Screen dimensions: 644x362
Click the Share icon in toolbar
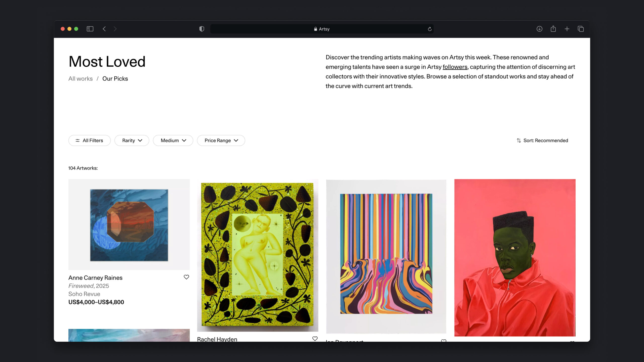[x=553, y=29]
